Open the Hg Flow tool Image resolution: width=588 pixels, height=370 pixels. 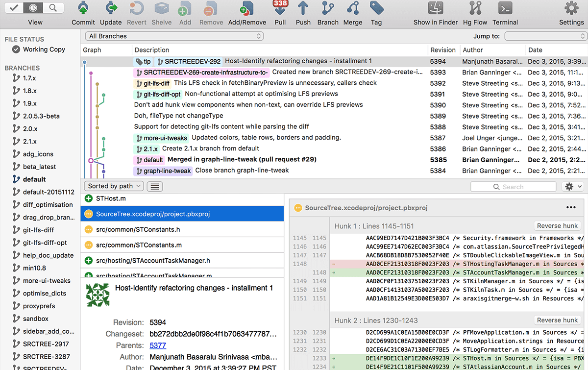coord(475,8)
